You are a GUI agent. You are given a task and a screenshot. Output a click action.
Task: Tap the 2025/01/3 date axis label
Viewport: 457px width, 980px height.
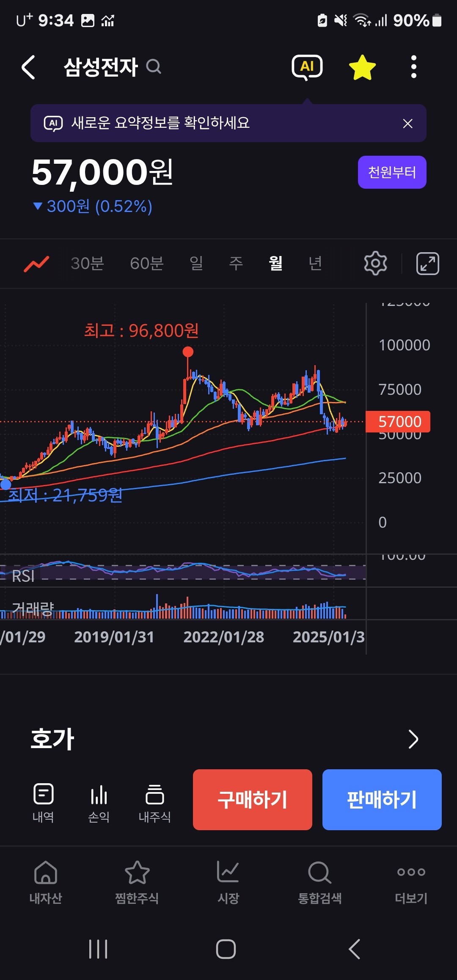coord(329,637)
